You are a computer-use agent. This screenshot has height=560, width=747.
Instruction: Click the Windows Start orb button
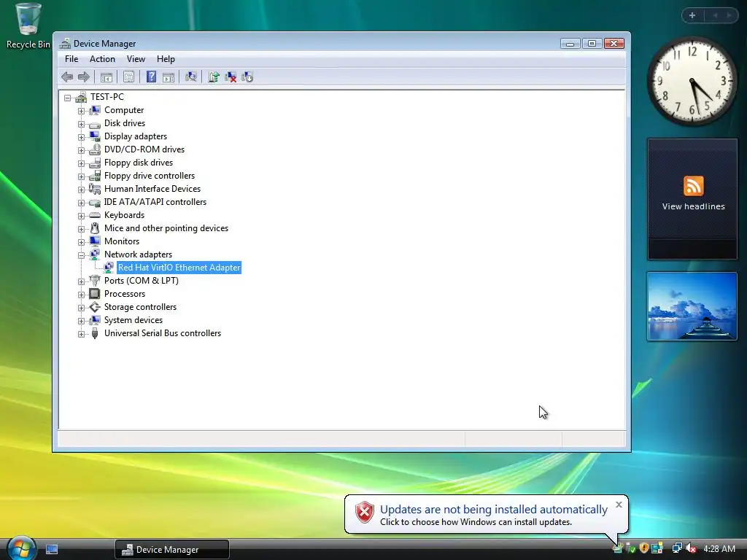tap(21, 548)
